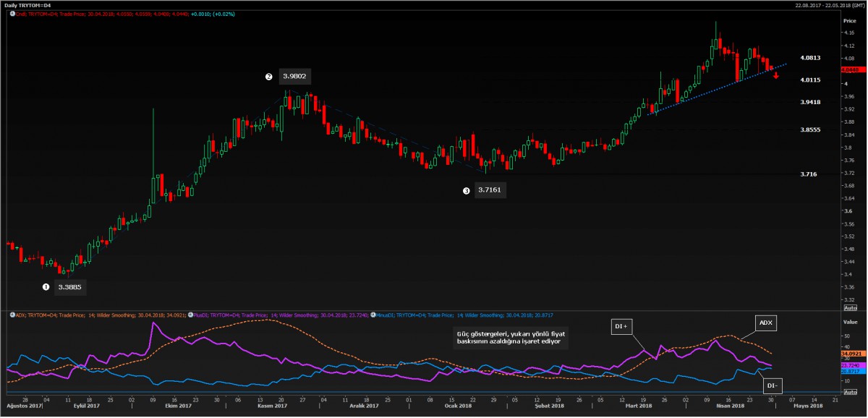Click the 3.32 tick on the price axis
Image resolution: width=868 pixels, height=418 pixels.
tap(848, 300)
